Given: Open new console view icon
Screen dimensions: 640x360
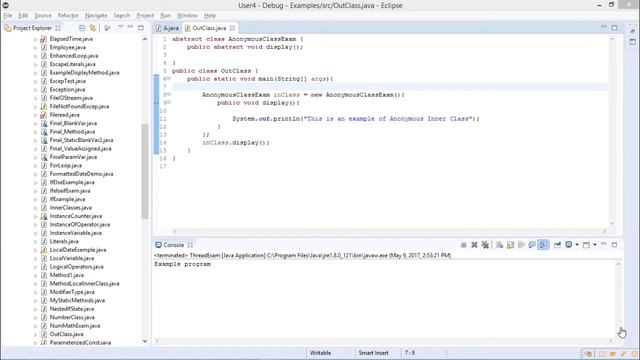Looking at the screenshot, I should tap(586, 245).
